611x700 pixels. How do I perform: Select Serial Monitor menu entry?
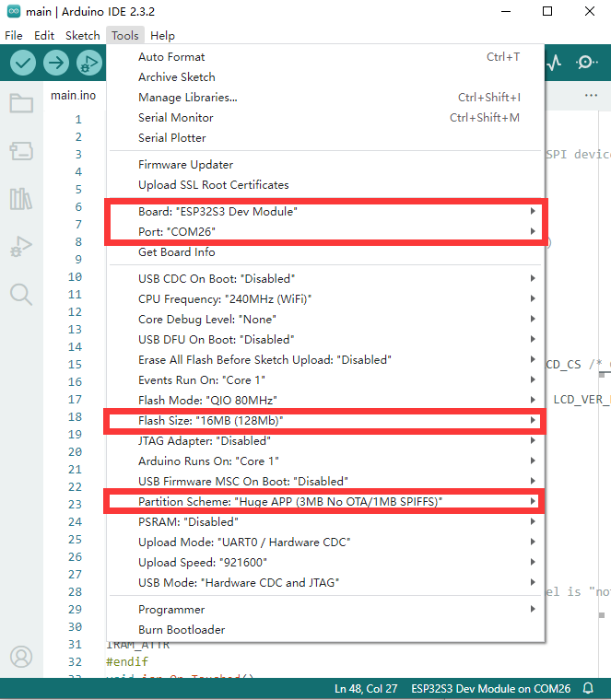325,117
